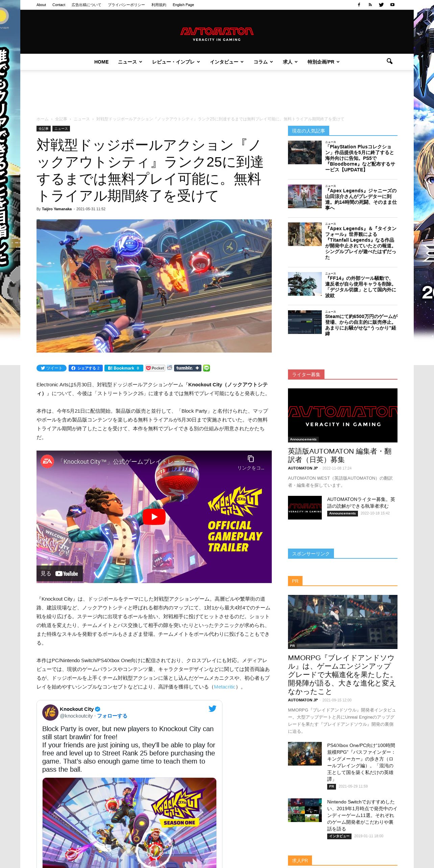This screenshot has width=434, height=868.
Task: Open the Metacritic link in article
Action: pyautogui.click(x=224, y=687)
